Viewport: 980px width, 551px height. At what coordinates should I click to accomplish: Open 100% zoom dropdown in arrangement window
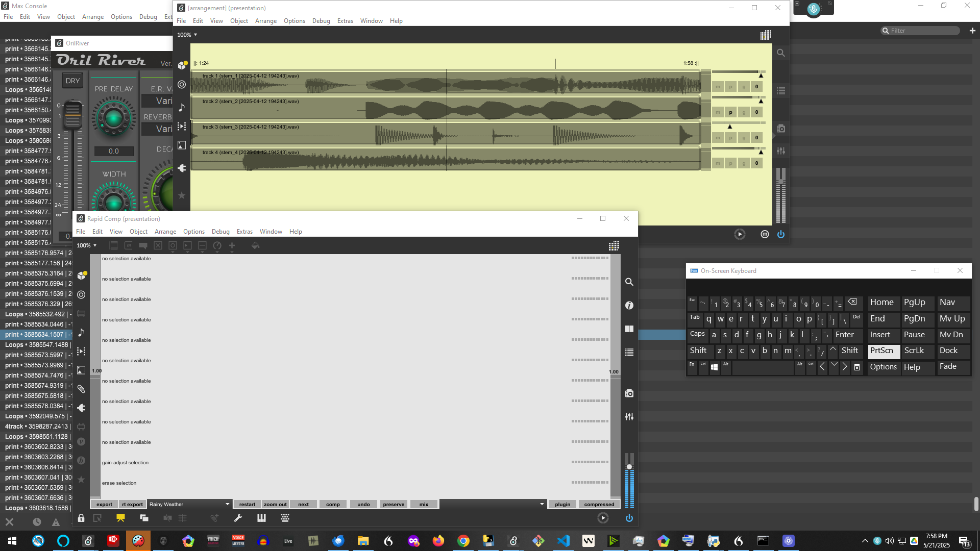[187, 35]
